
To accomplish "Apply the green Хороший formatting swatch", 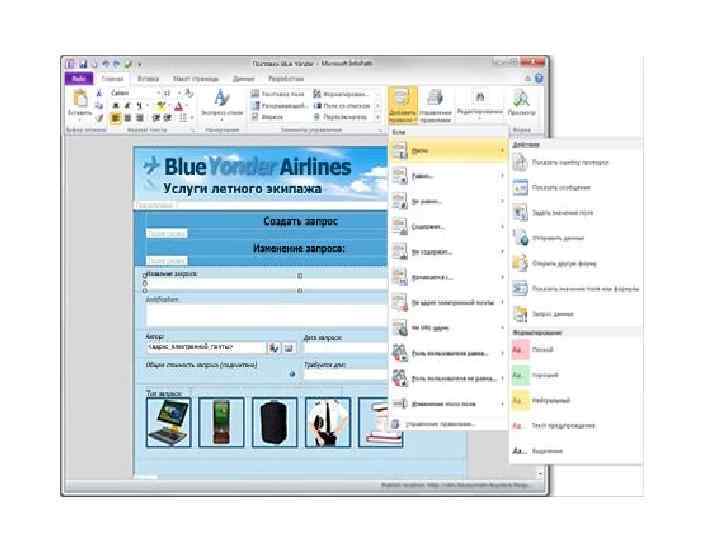I will (x=520, y=375).
